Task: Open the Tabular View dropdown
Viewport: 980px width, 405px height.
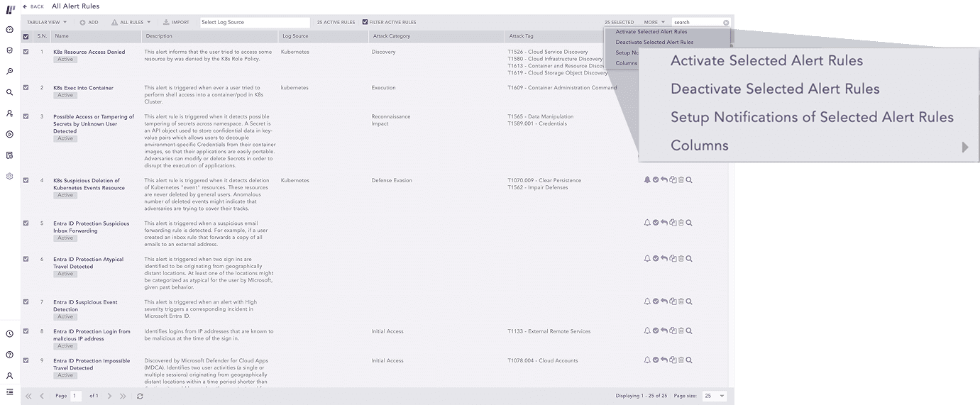Action: click(x=46, y=22)
